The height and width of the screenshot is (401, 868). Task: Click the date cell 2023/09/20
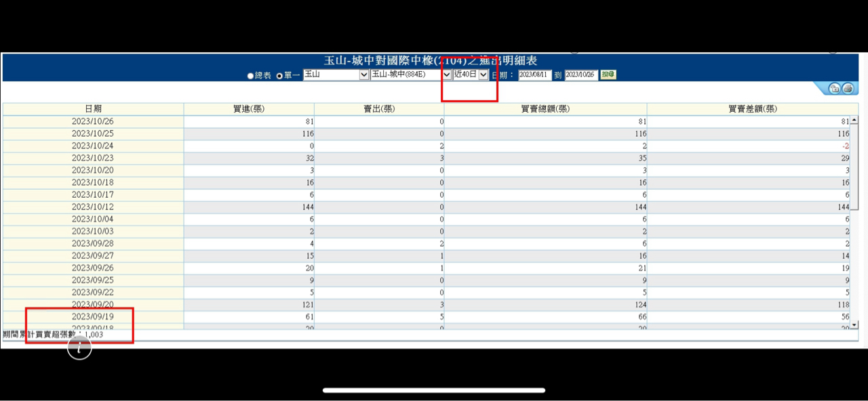pos(93,304)
